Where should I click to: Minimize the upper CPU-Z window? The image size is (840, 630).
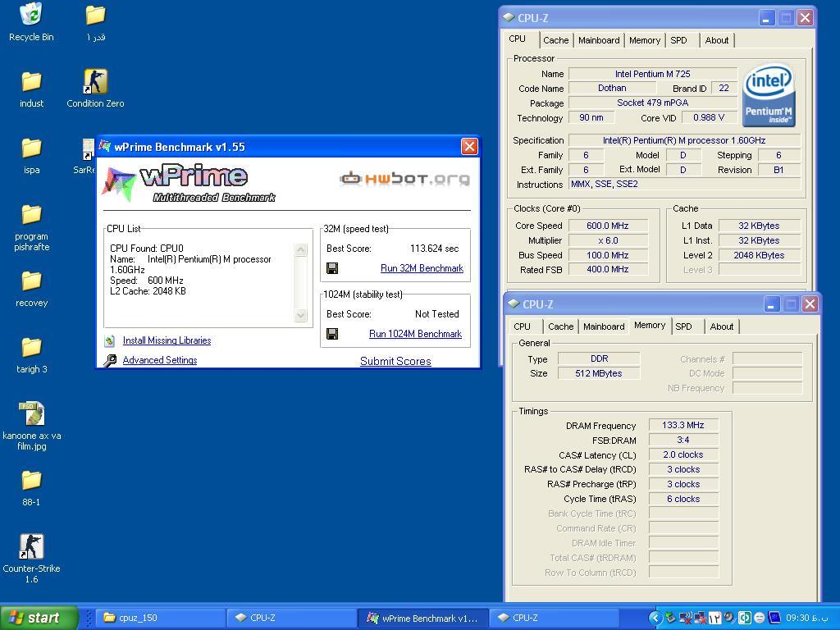767,18
